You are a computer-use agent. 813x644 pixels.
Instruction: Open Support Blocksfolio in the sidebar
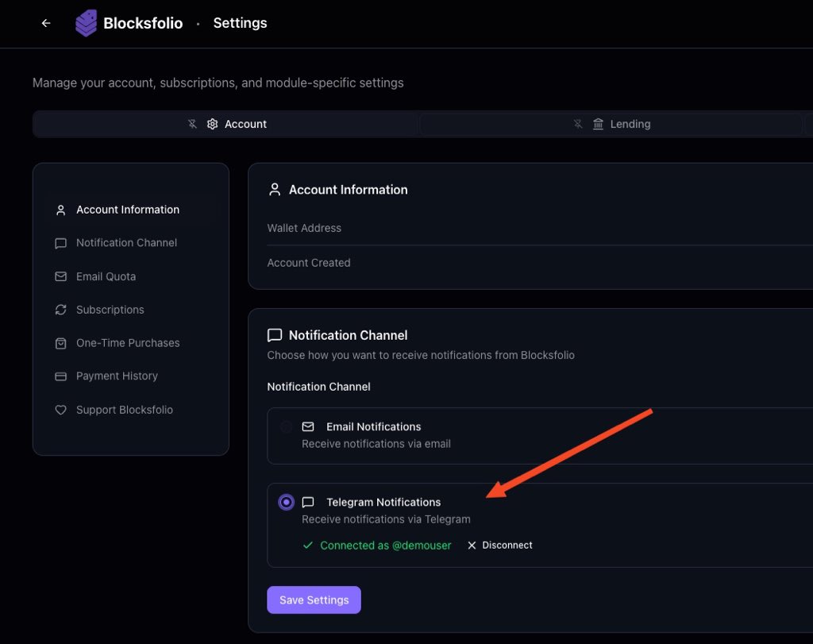pyautogui.click(x=131, y=410)
